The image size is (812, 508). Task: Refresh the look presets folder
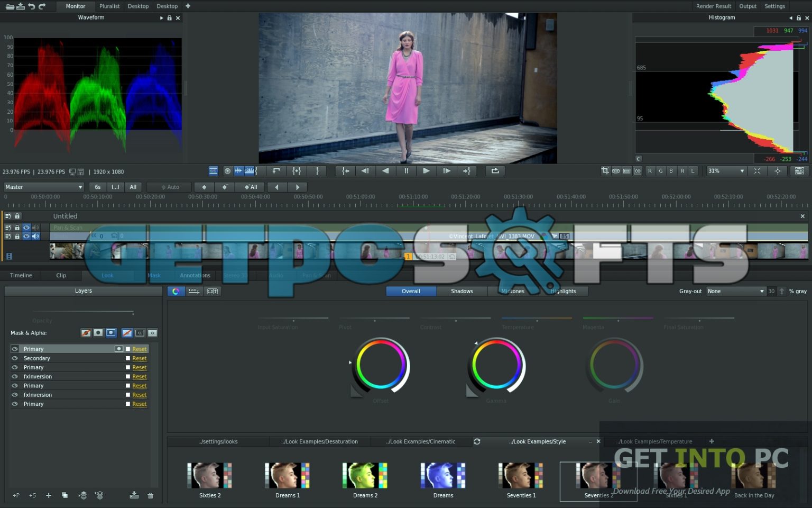coord(477,441)
